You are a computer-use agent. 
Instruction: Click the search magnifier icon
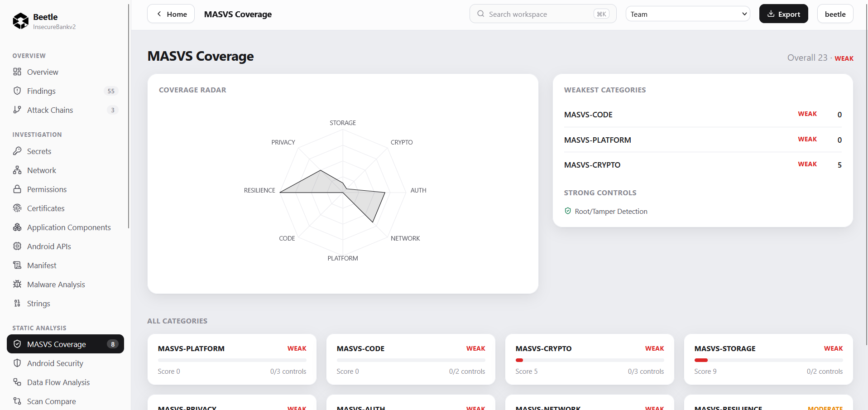[x=481, y=14]
